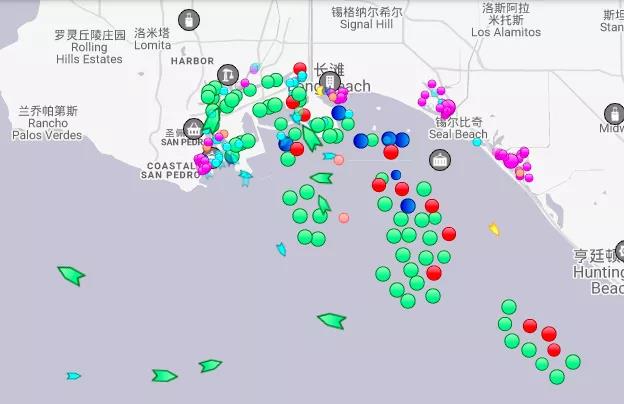Select the HARBOR district label
The height and width of the screenshot is (404, 624).
192,61
